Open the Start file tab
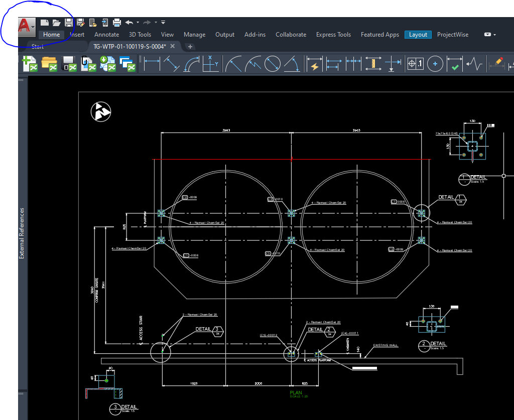 tap(38, 46)
